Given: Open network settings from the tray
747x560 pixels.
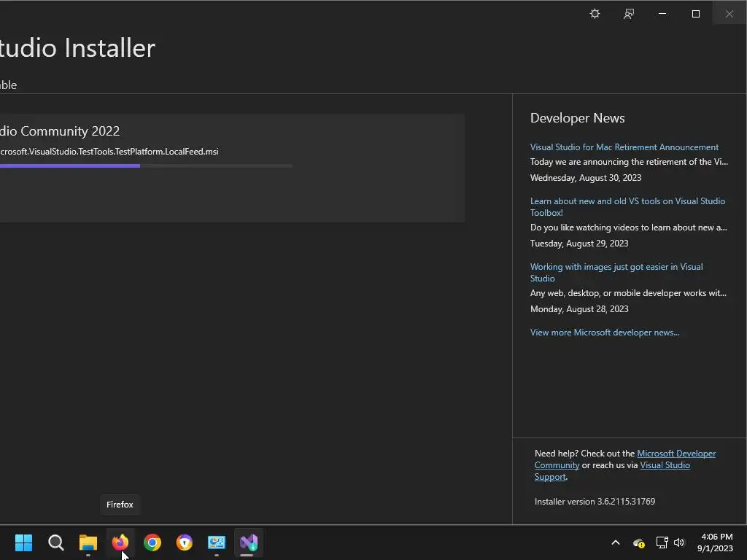Looking at the screenshot, I should (662, 542).
